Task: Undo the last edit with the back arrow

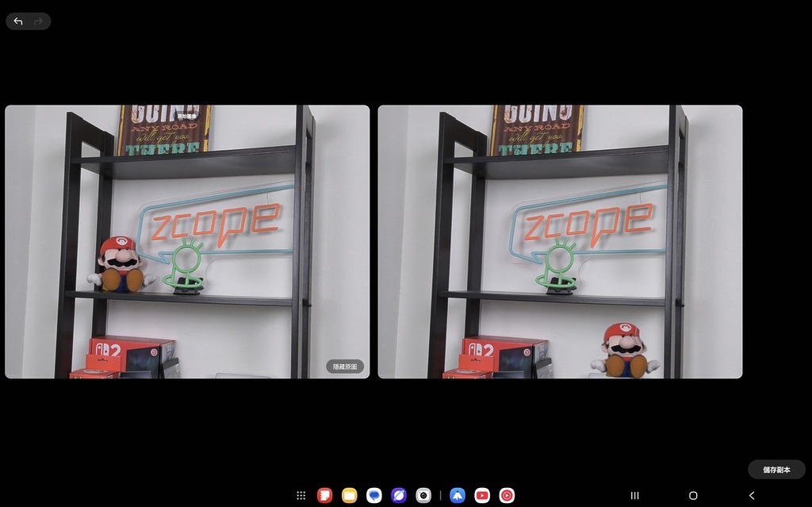Action: pyautogui.click(x=18, y=21)
